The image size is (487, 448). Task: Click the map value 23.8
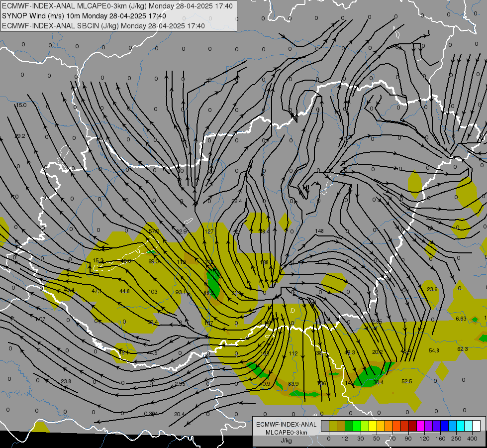[66, 381]
